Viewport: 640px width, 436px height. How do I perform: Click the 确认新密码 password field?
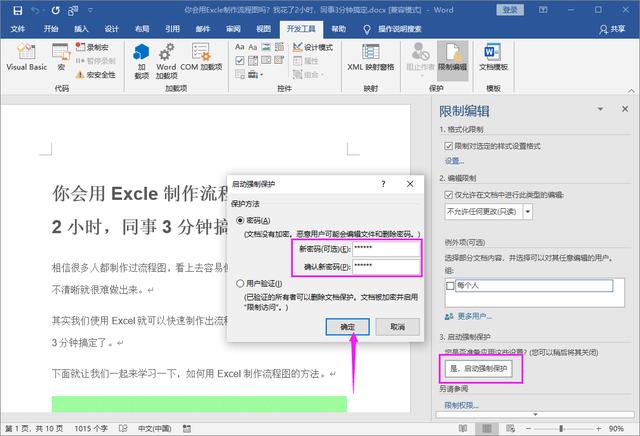pyautogui.click(x=386, y=267)
